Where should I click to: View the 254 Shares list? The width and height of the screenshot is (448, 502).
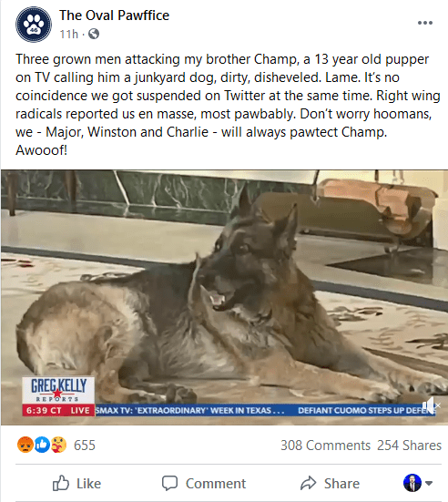(409, 446)
